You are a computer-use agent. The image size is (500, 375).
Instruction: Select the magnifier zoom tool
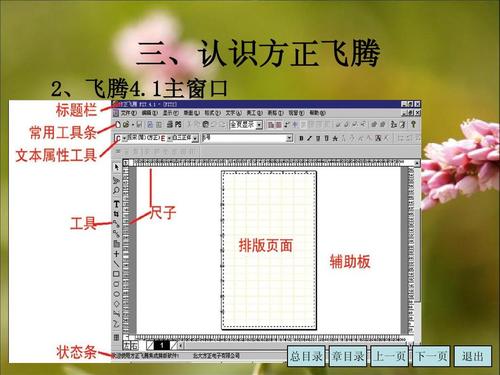tap(116, 190)
